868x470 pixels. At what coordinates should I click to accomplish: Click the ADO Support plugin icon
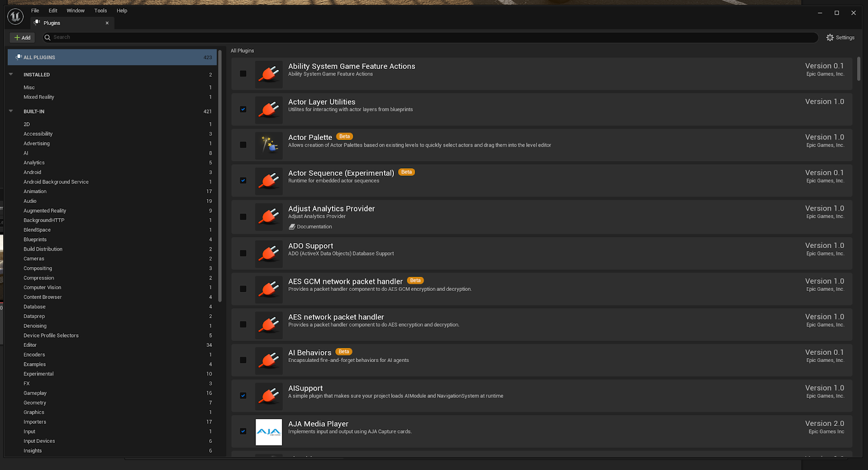(269, 253)
